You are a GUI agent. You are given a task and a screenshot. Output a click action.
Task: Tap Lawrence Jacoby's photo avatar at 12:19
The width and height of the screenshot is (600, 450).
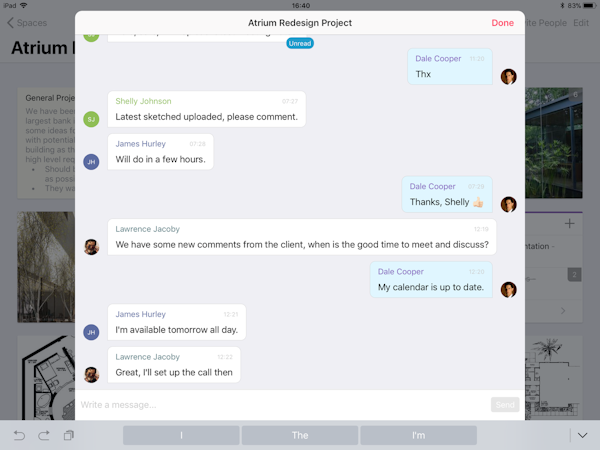coord(91,247)
